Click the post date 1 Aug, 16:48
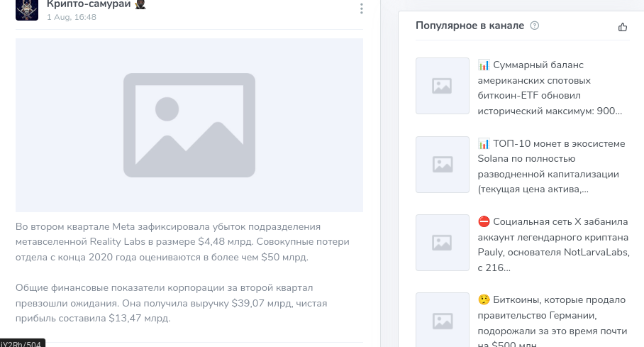The width and height of the screenshot is (644, 347). coord(72,17)
